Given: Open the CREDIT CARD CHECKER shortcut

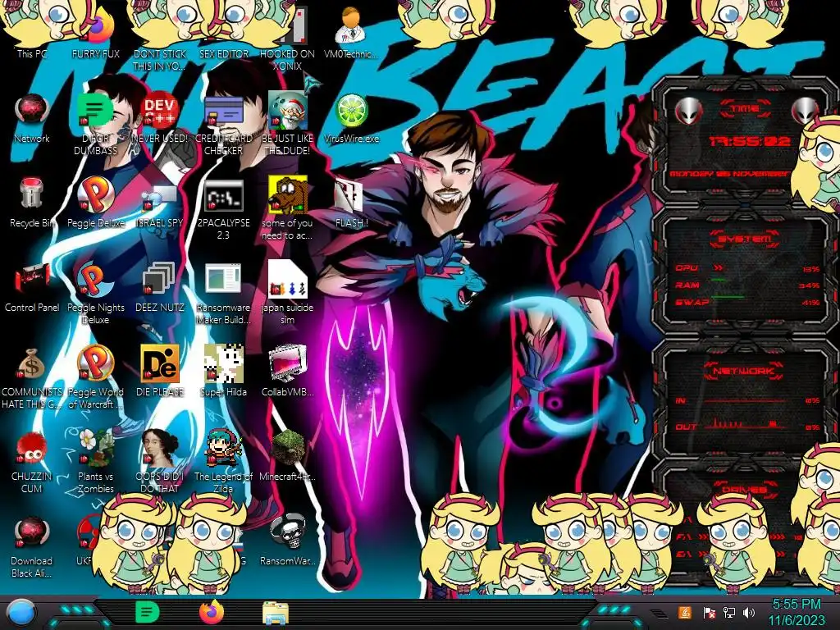Looking at the screenshot, I should [223, 125].
